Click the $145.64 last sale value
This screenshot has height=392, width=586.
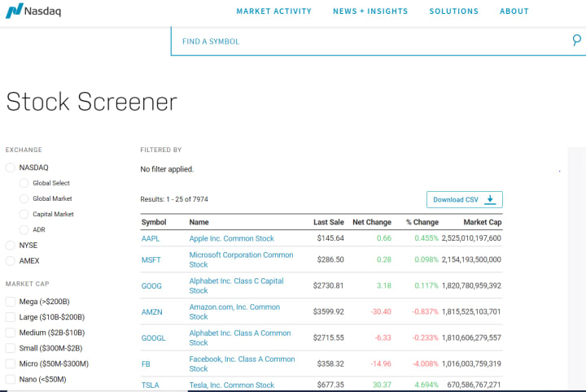pos(330,238)
